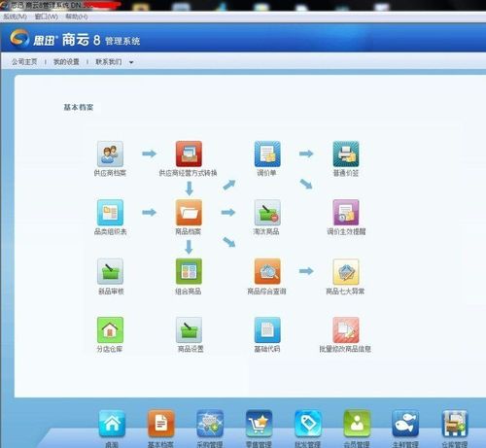Open the 商品档案 product records folder icon
Viewport: 486px width, 448px height.
pyautogui.click(x=189, y=213)
